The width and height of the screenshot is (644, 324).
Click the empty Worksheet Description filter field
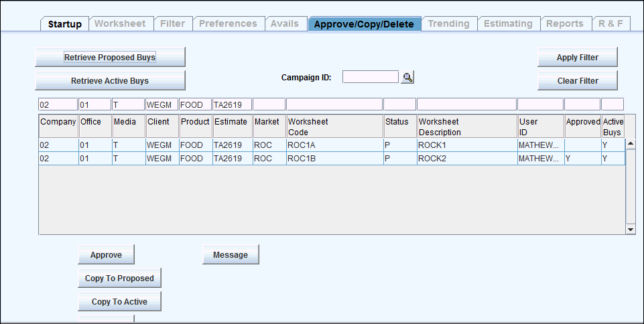click(x=466, y=104)
